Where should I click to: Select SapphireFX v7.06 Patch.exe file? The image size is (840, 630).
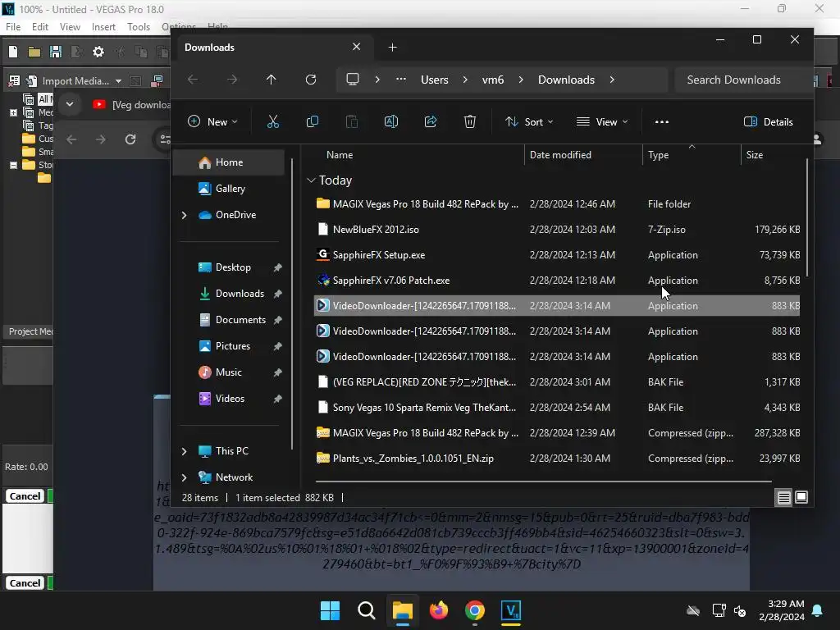tap(557, 281)
